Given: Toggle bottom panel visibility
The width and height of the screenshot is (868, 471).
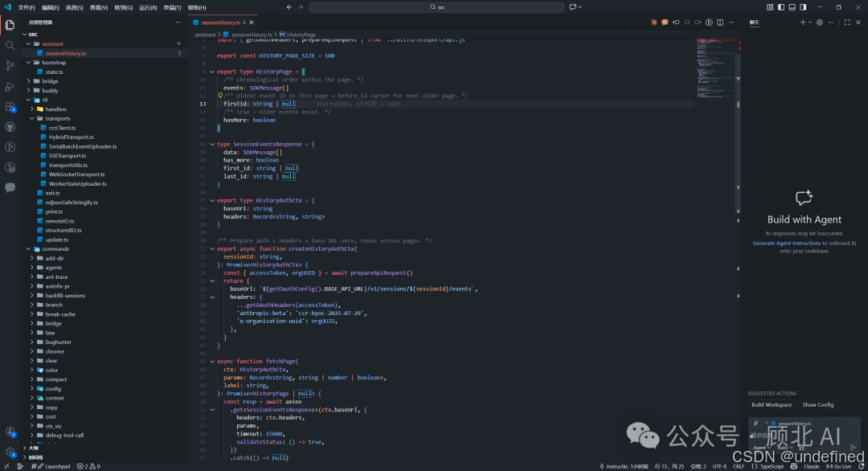Looking at the screenshot, I should point(792,7).
